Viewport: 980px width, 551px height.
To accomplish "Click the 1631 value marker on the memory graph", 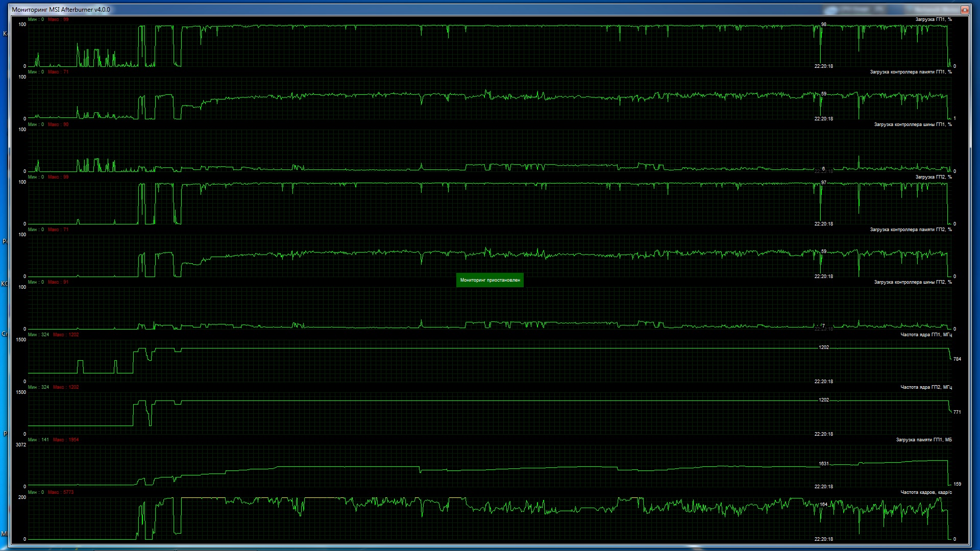I will point(824,464).
